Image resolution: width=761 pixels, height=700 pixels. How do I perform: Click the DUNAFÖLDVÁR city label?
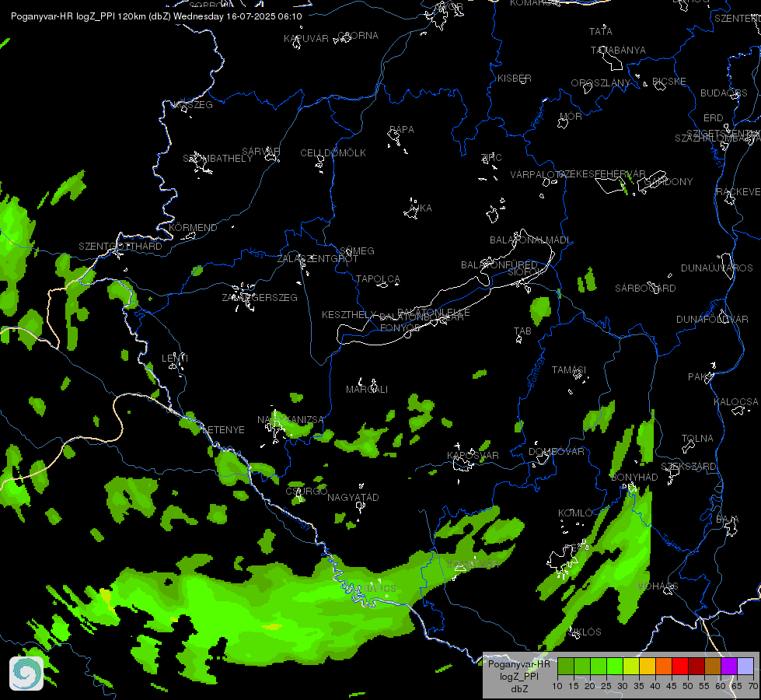713,320
